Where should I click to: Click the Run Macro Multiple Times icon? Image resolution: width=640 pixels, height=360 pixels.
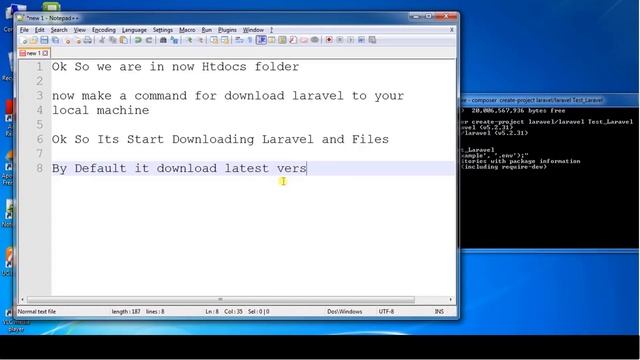point(361,40)
